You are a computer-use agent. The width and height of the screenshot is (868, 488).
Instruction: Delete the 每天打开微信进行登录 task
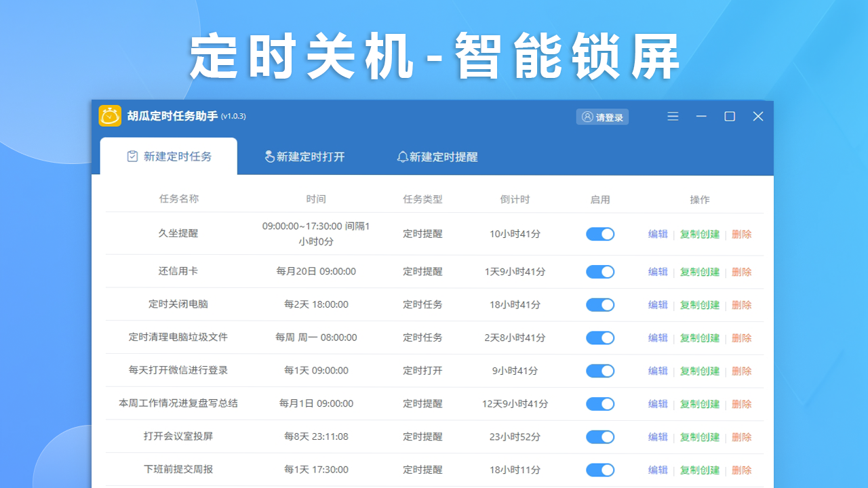coord(741,371)
